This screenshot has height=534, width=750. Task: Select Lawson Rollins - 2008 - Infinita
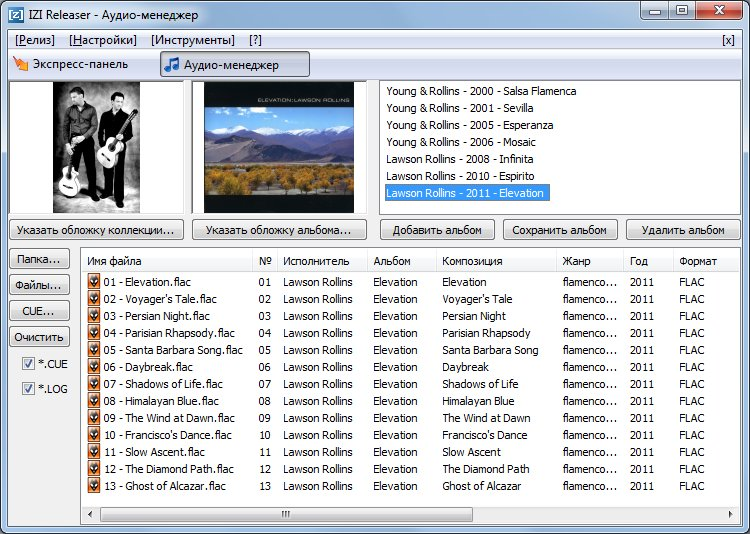point(459,159)
